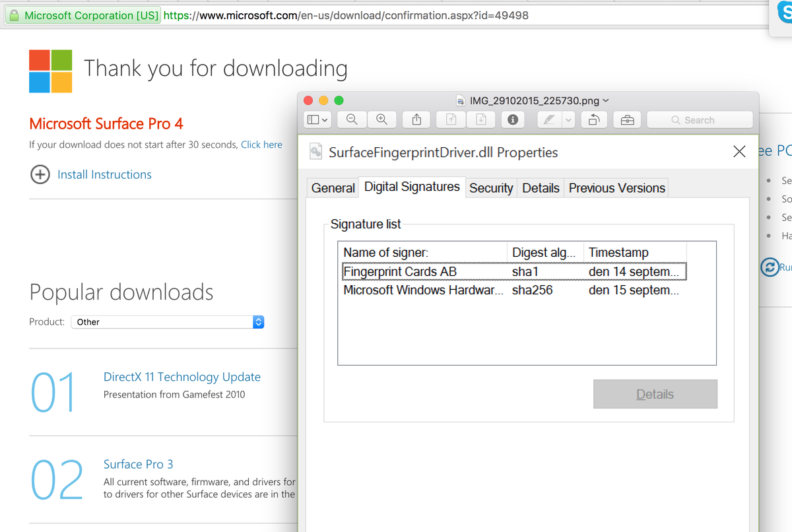Image resolution: width=792 pixels, height=532 pixels.
Task: Click the greyed Details button
Action: pos(655,394)
